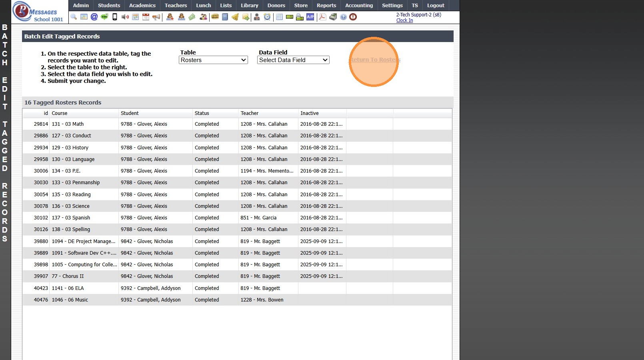Sort by the Student column header
Image resolution: width=644 pixels, height=360 pixels.
click(156, 113)
